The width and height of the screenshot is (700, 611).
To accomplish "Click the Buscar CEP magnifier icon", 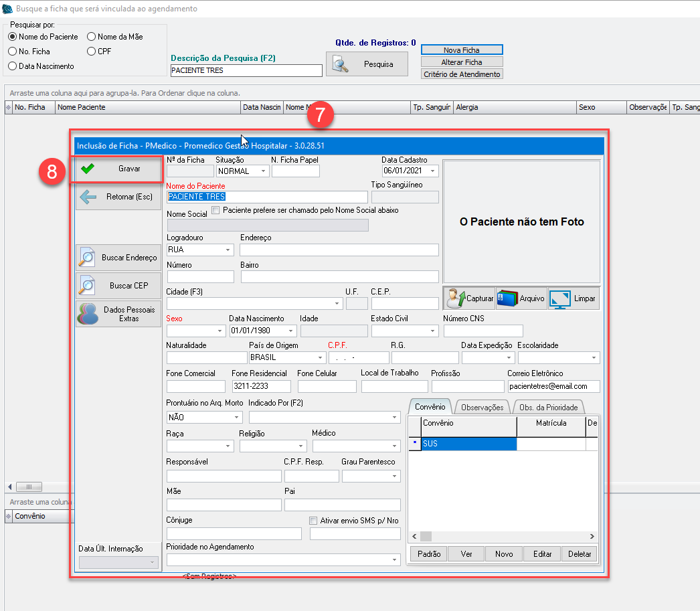I will click(x=88, y=286).
